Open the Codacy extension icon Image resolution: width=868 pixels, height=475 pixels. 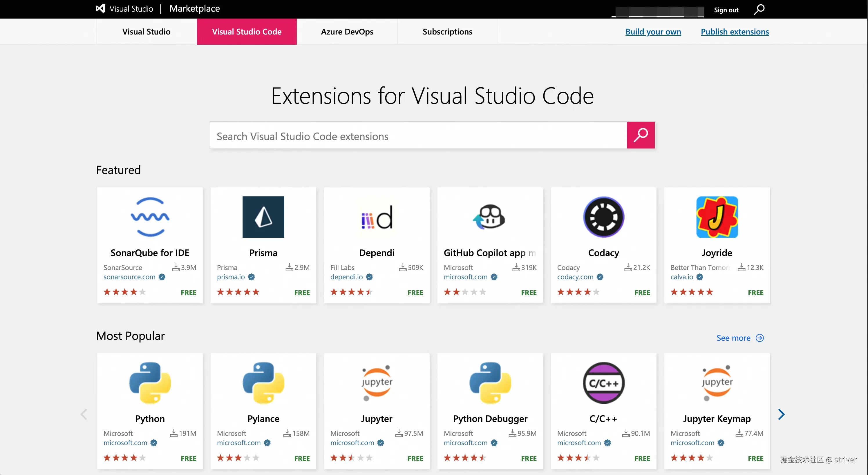603,217
